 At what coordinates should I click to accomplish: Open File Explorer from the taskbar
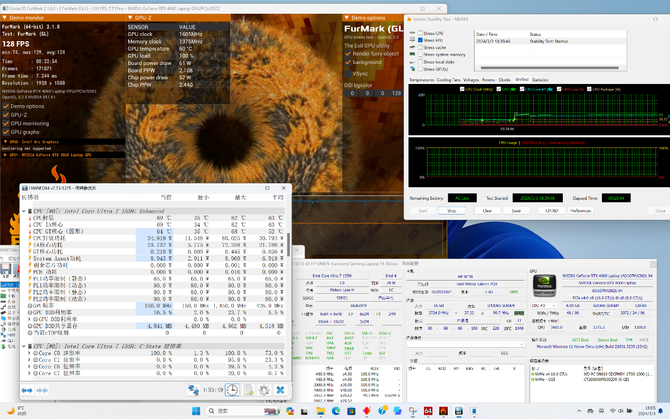pos(320,411)
